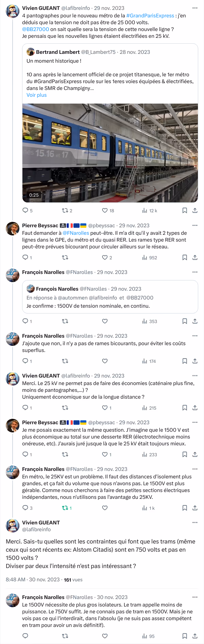Open the @BB27000 mention link
This screenshot has height=644, width=204.
[x=35, y=29]
